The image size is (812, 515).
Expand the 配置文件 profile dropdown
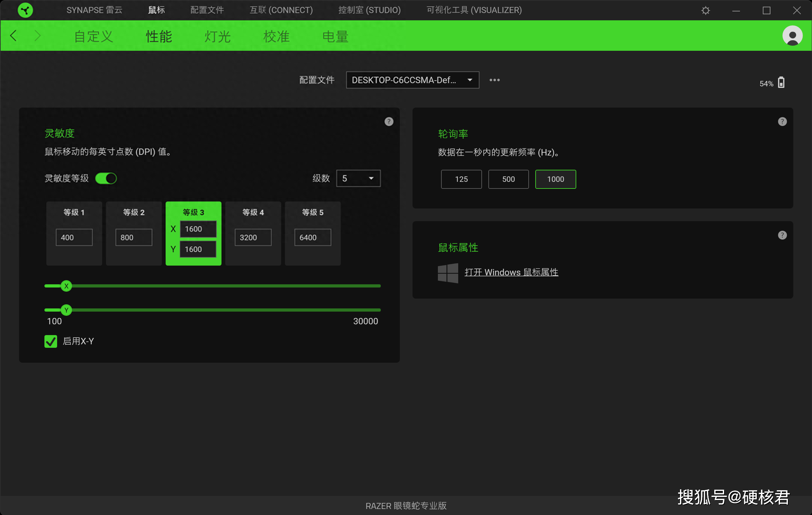(x=413, y=80)
